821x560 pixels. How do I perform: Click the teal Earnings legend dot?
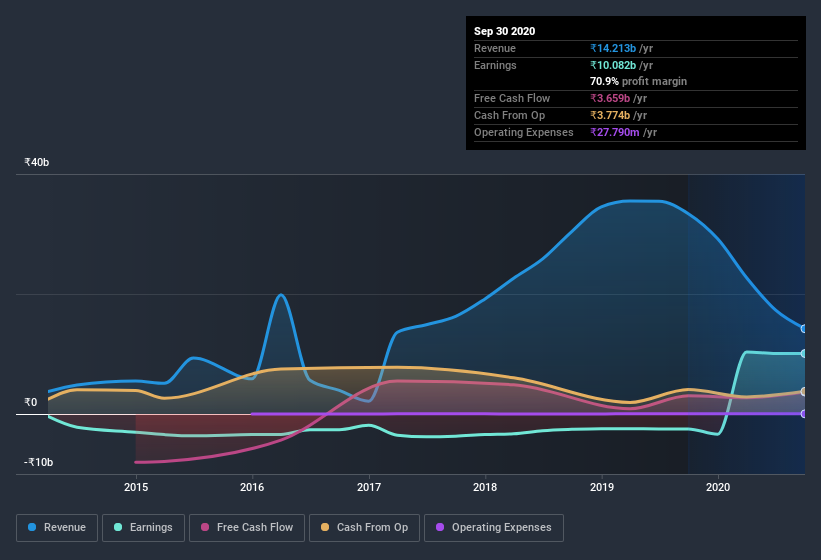click(118, 527)
